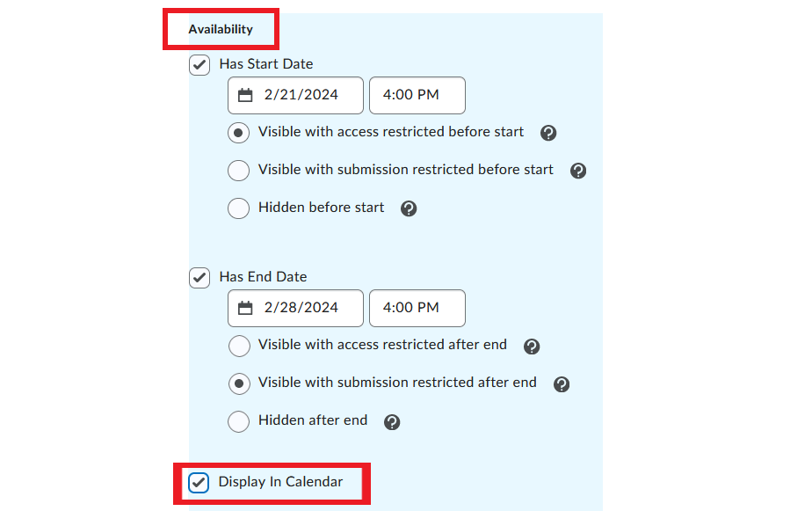Viewport: 812px width, 511px height.
Task: Click help icon for submission restricted after end
Action: [562, 384]
